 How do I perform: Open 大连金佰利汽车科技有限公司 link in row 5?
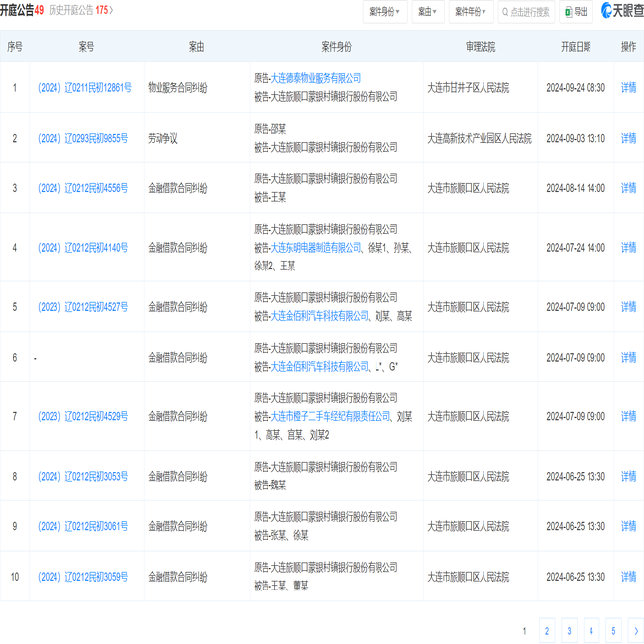(x=320, y=316)
